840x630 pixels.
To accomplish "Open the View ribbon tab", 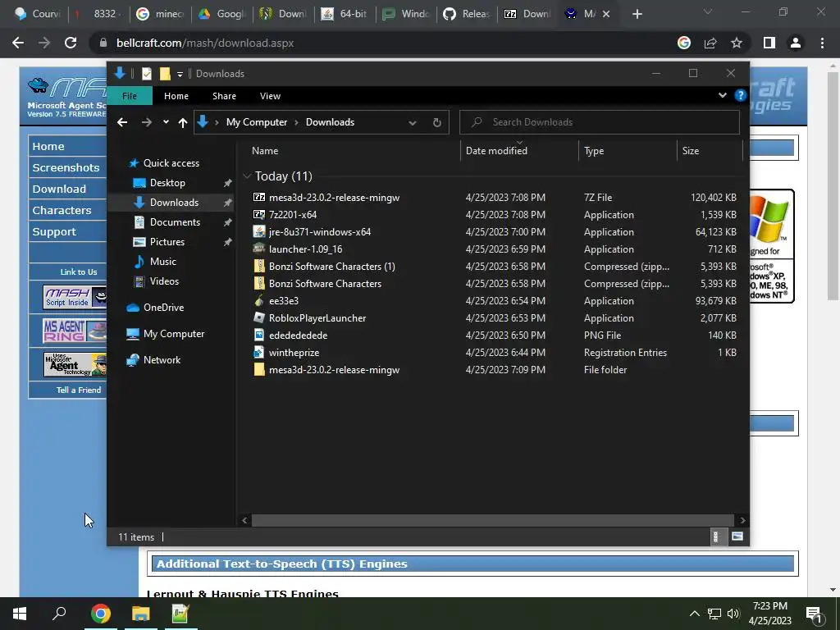I will 270,96.
